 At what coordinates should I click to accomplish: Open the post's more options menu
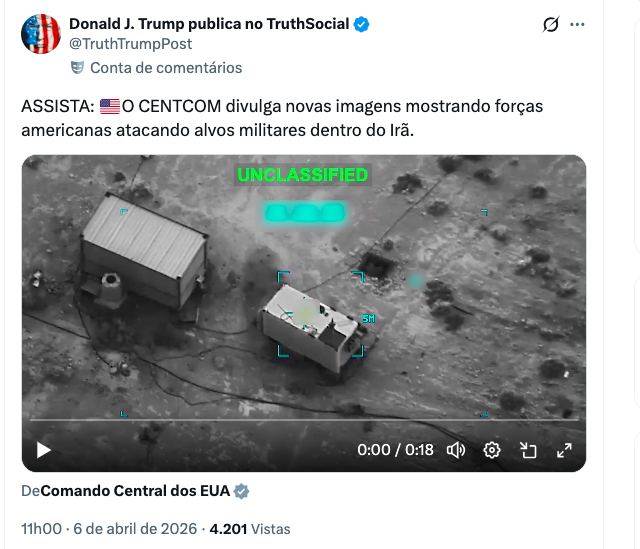(577, 24)
